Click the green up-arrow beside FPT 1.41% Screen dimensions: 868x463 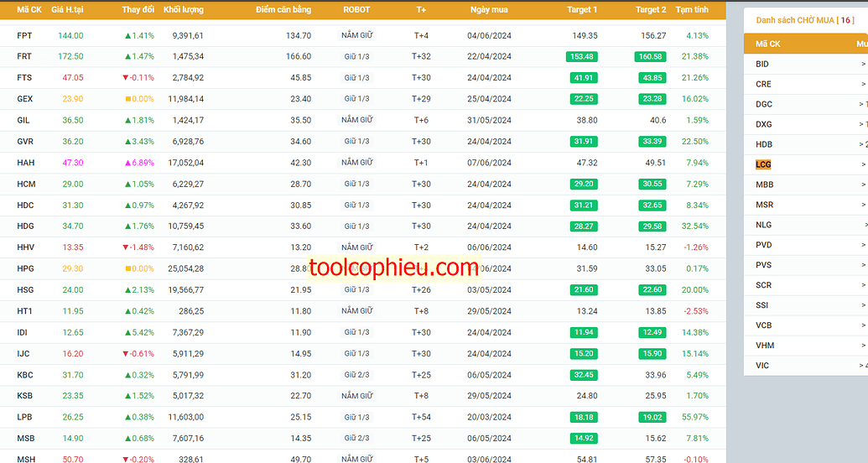127,35
